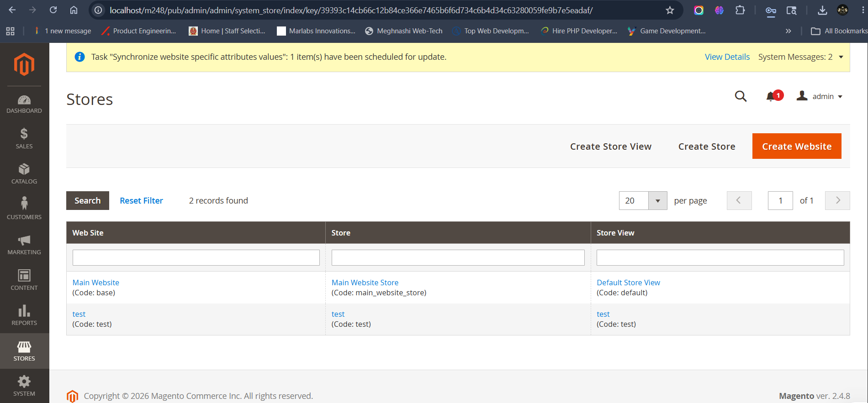Viewport: 868px width, 403px height.
Task: Bookmark this page with the star icon
Action: coord(670,10)
